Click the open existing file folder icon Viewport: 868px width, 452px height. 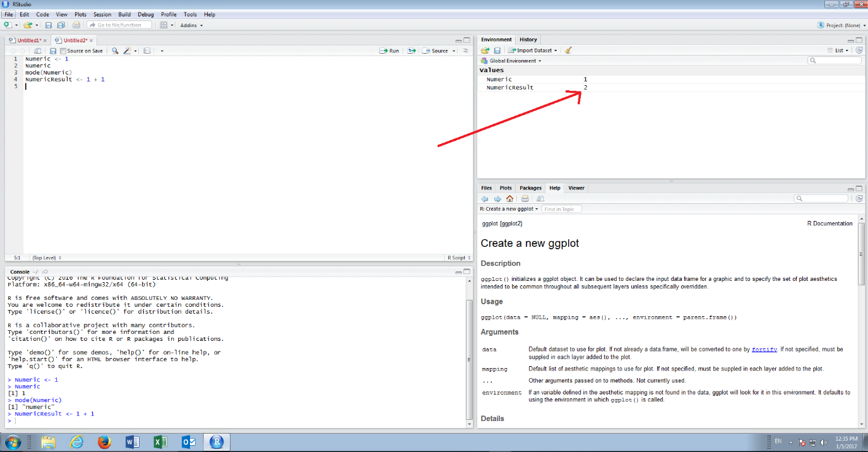[27, 25]
